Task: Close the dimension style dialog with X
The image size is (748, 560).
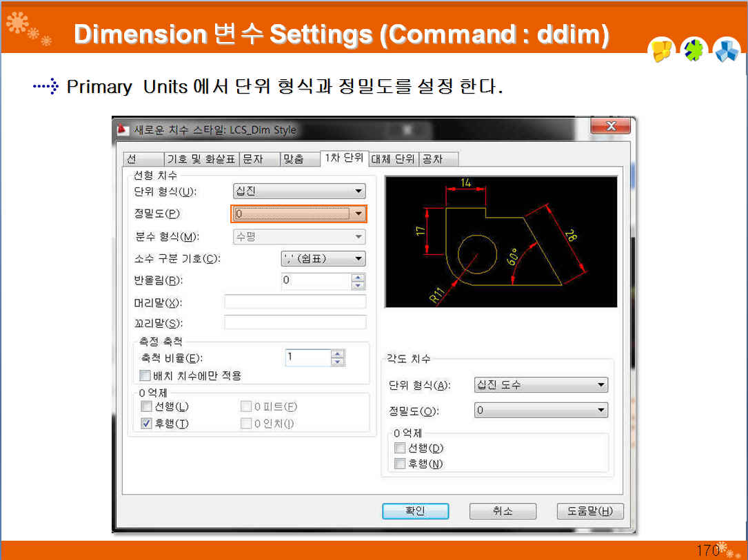Action: tap(610, 126)
